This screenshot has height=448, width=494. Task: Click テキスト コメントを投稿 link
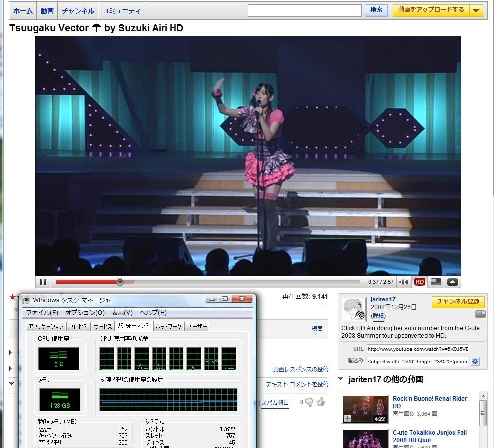(x=297, y=384)
